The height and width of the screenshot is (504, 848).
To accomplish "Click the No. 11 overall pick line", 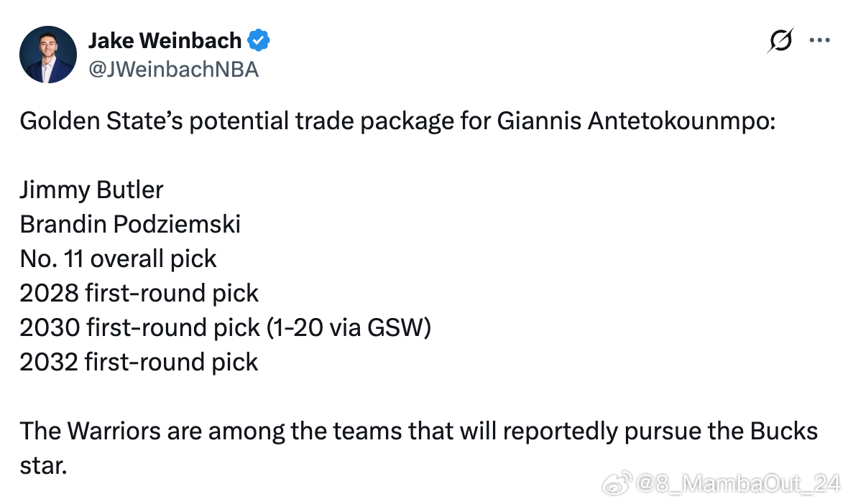I will click(118, 258).
